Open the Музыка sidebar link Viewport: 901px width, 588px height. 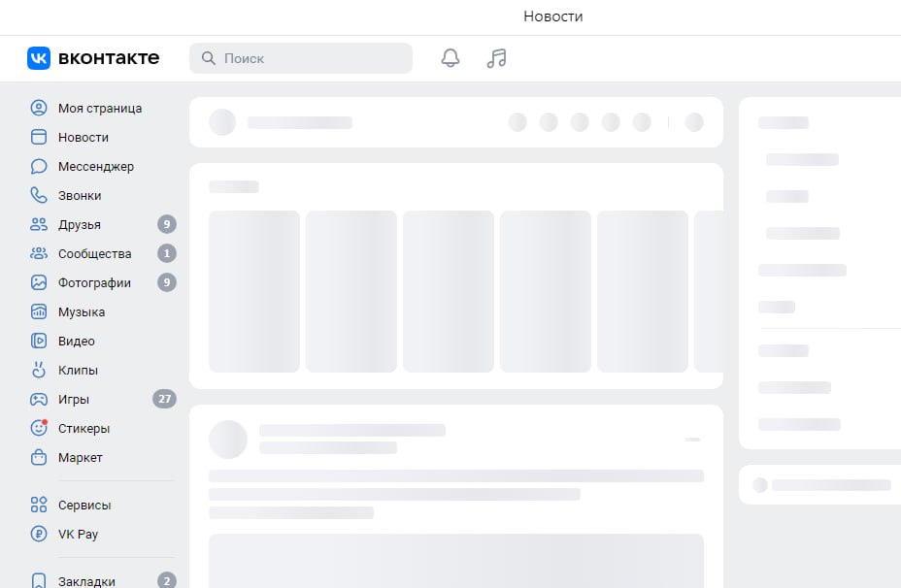(82, 311)
